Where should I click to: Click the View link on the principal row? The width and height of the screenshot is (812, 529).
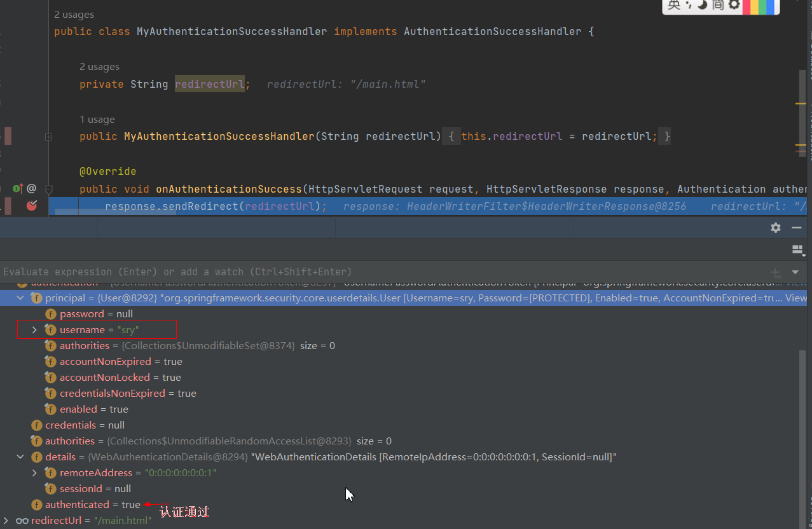tap(797, 298)
